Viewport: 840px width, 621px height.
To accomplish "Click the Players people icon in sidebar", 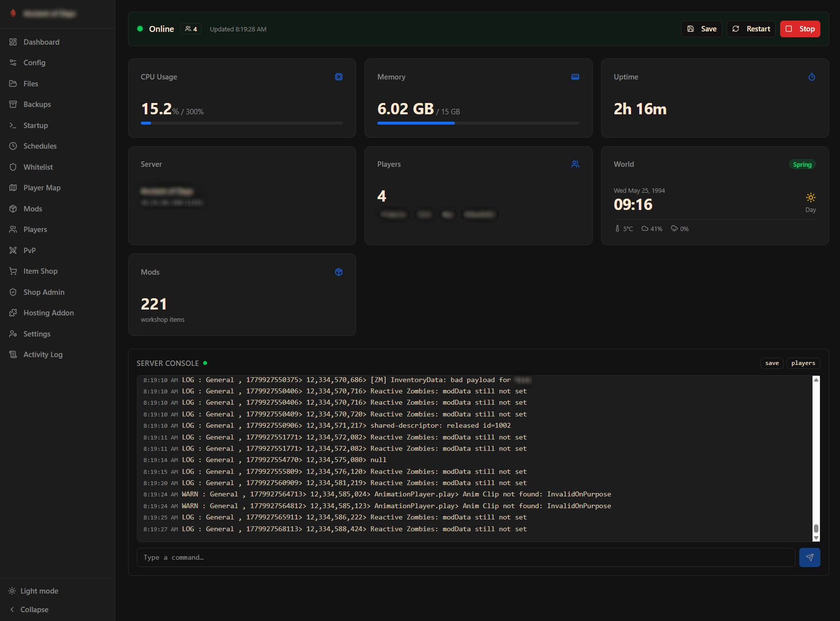I will pyautogui.click(x=13, y=230).
